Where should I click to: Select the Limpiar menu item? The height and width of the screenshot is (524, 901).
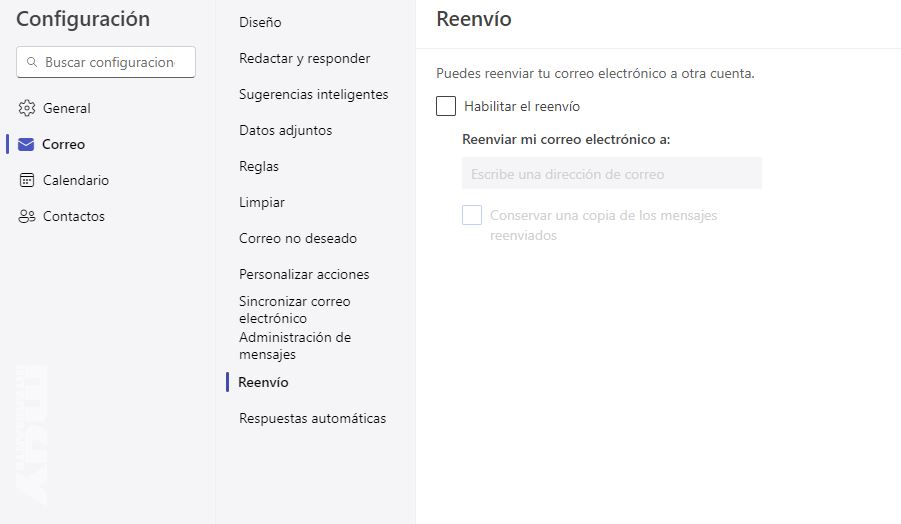tap(262, 202)
